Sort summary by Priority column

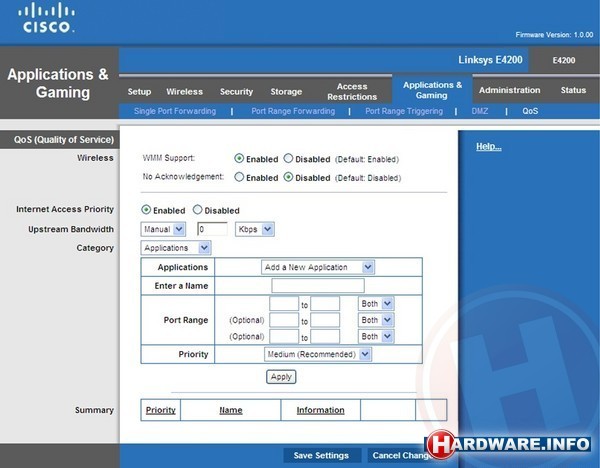[x=160, y=410]
